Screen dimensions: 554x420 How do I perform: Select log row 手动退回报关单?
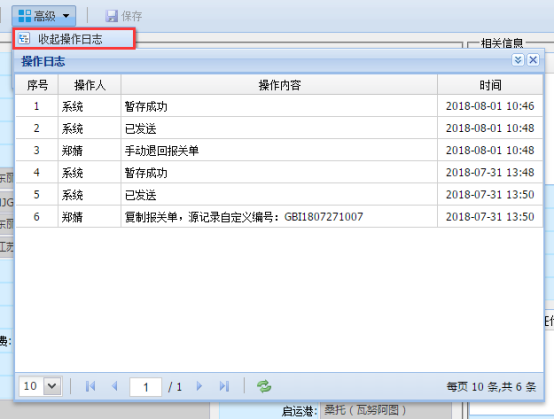click(279, 150)
